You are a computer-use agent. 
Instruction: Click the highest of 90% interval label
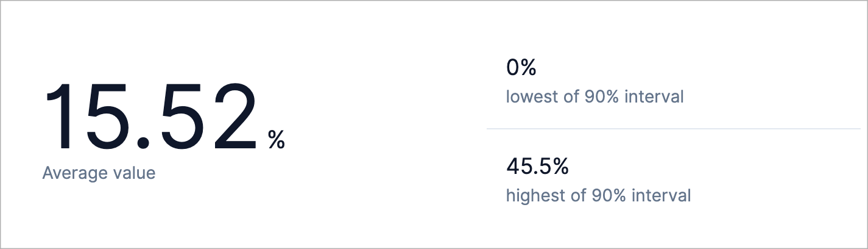point(599,196)
